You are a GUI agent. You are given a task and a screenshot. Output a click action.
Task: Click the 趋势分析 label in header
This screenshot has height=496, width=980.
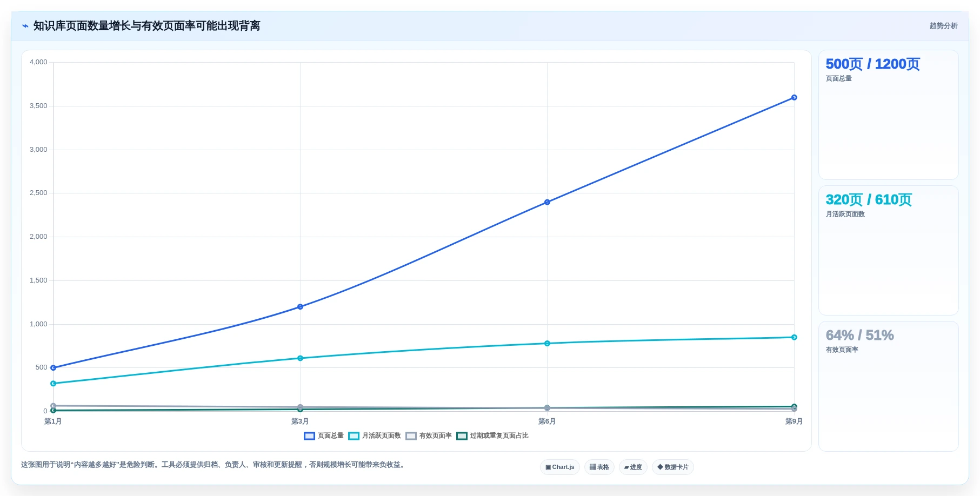(943, 26)
